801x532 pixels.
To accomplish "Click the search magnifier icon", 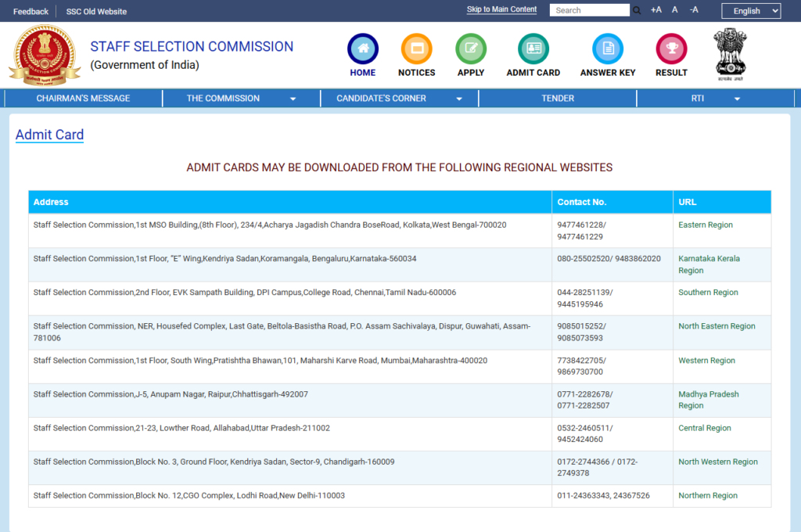I will point(637,10).
